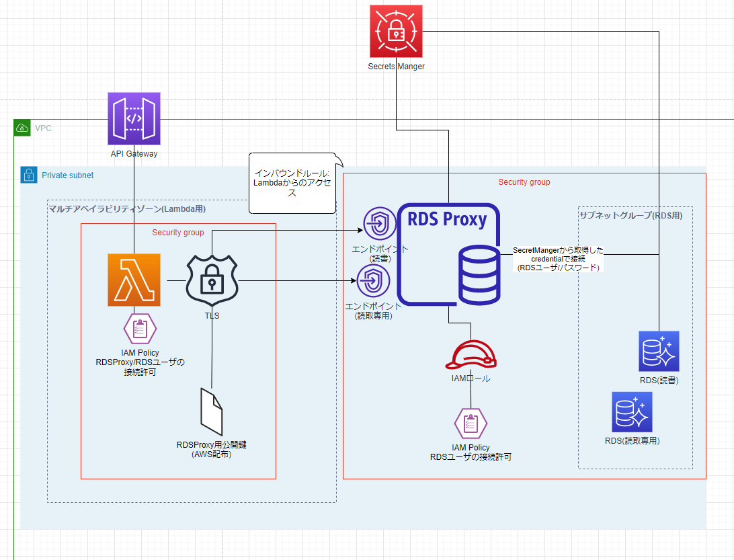Select the サブネットグループ(RDS用) dashed container
734x560 pixels.
pyautogui.click(x=630, y=215)
